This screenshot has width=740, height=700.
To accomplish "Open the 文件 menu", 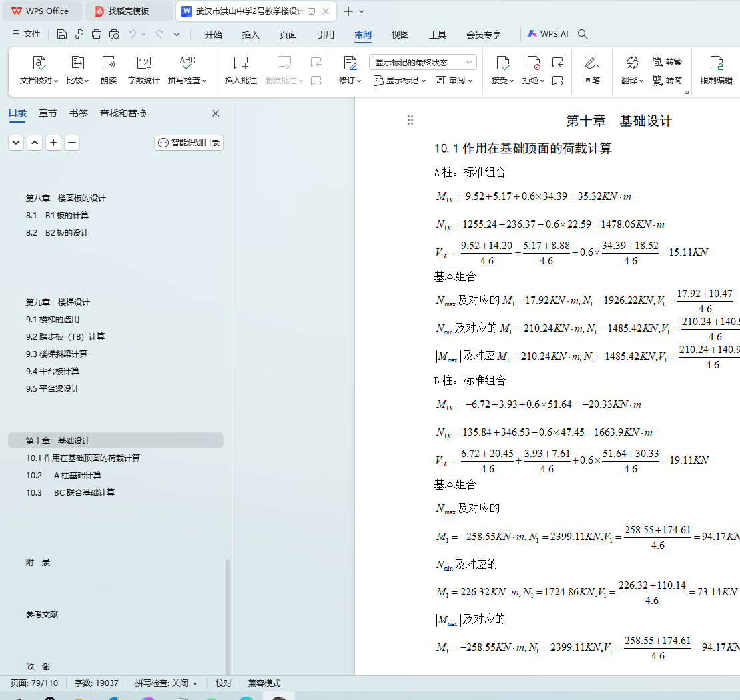I will tap(27, 34).
